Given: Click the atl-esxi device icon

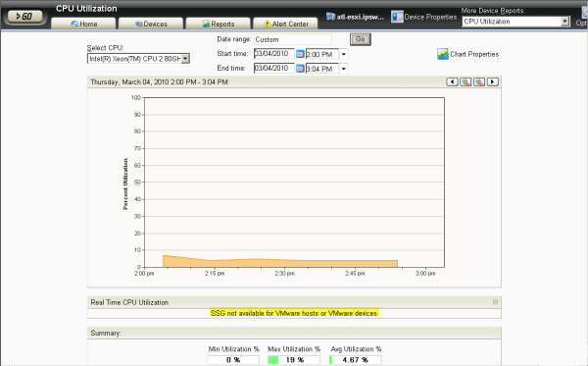Looking at the screenshot, I should click(330, 17).
